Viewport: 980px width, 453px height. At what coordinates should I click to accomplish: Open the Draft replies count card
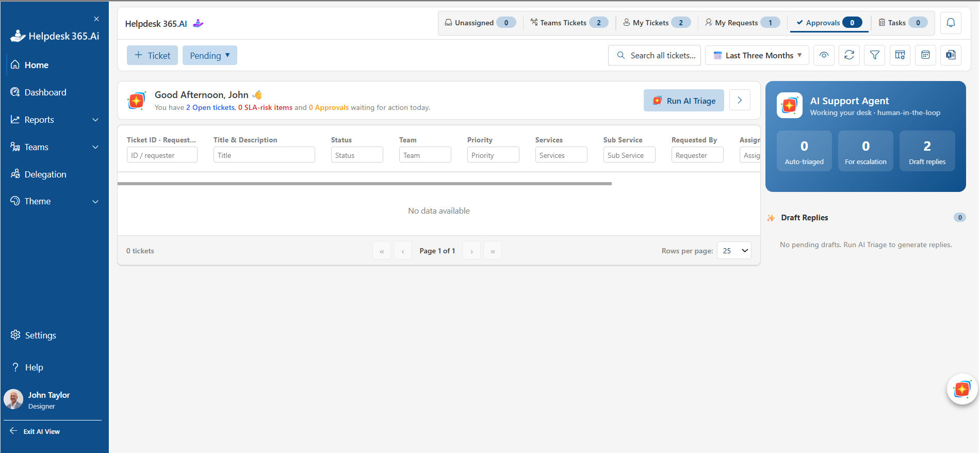coord(927,151)
